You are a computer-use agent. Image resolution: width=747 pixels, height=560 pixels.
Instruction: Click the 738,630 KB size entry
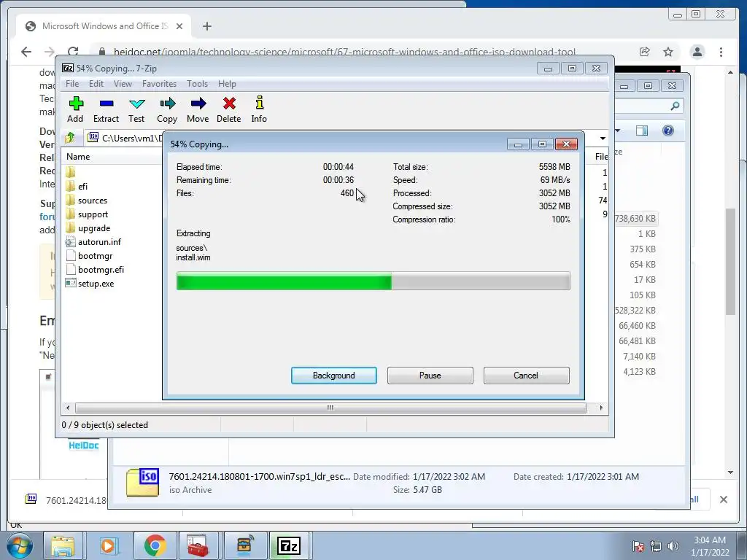pos(635,219)
